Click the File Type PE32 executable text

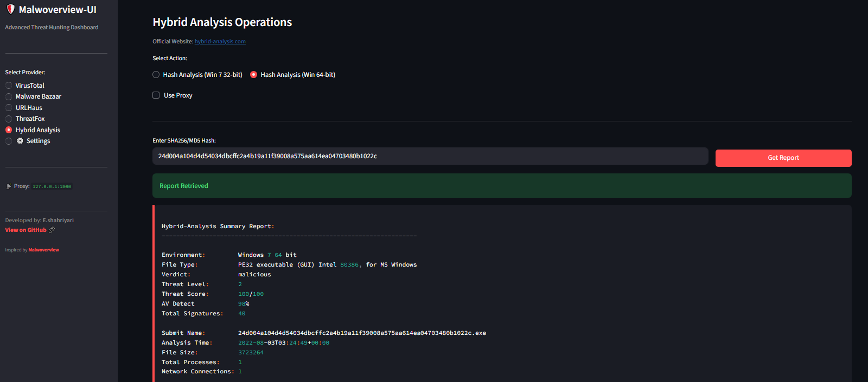click(x=328, y=265)
